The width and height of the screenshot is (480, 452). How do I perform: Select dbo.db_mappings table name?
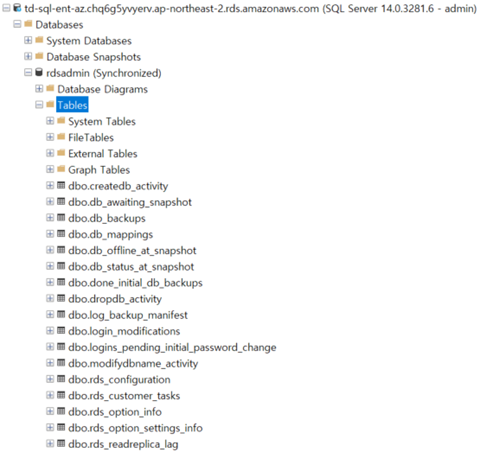click(x=111, y=234)
